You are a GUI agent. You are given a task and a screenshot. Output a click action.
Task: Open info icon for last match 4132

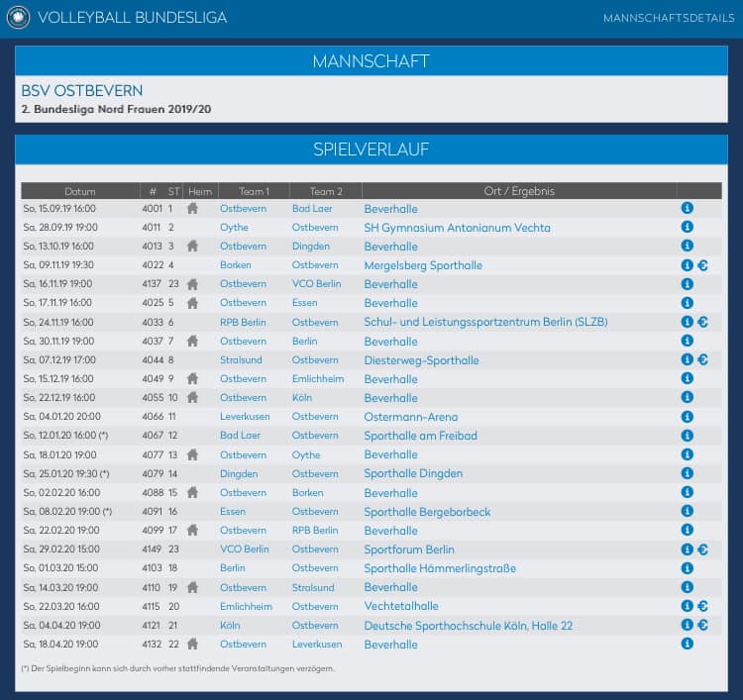688,644
